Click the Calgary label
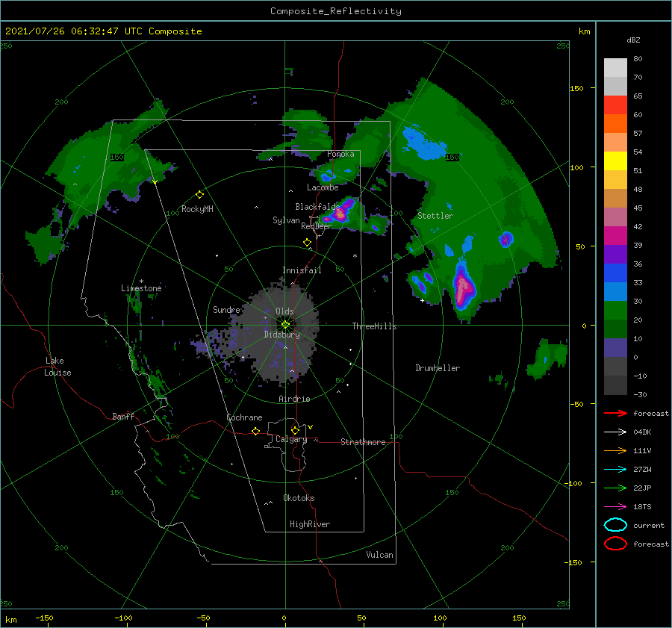This screenshot has height=628, width=672. [291, 439]
